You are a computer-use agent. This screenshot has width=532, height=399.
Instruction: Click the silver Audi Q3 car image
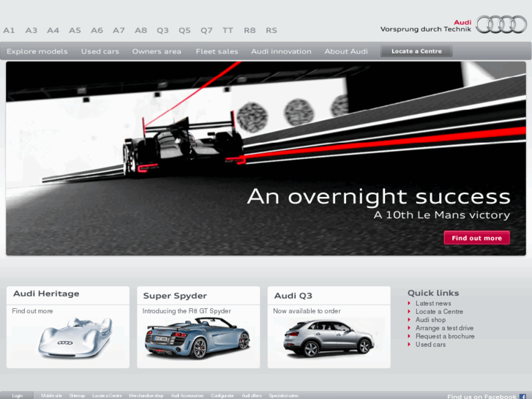[x=329, y=339]
